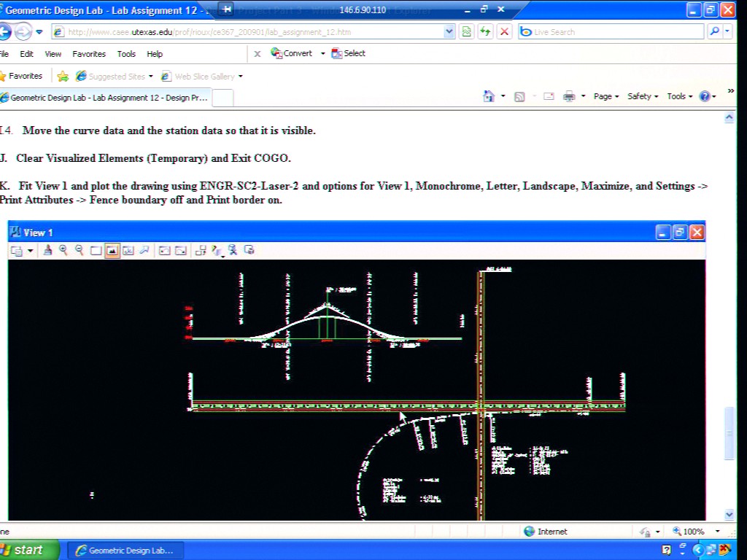Open the Recent Pages dropdown arrow

click(39, 32)
